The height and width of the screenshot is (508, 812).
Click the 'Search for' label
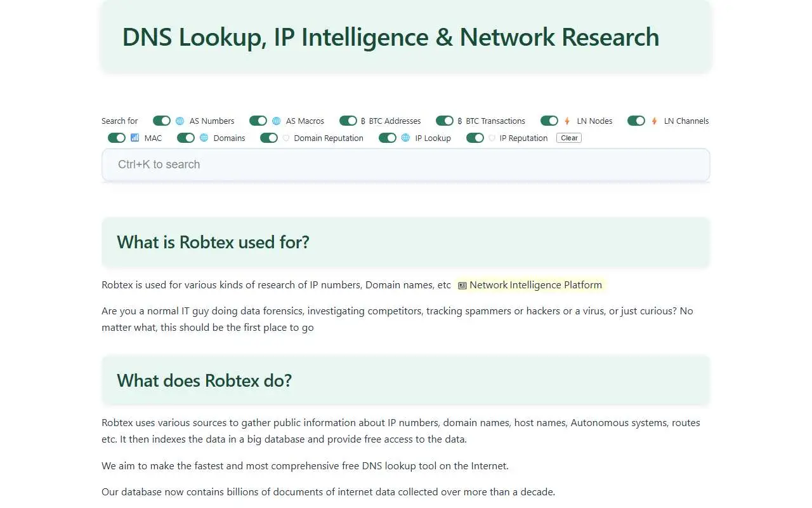coord(119,121)
